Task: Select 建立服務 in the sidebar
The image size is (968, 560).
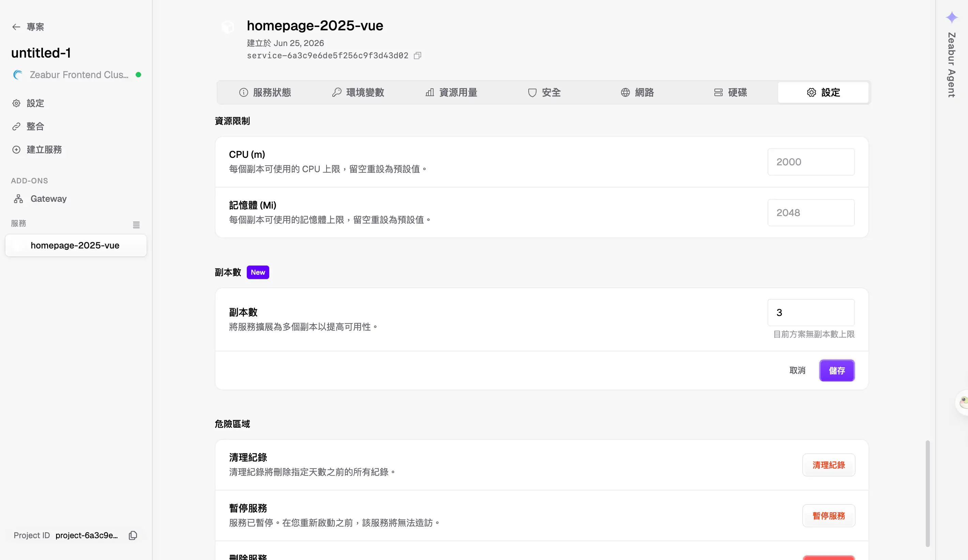Action: (x=44, y=149)
